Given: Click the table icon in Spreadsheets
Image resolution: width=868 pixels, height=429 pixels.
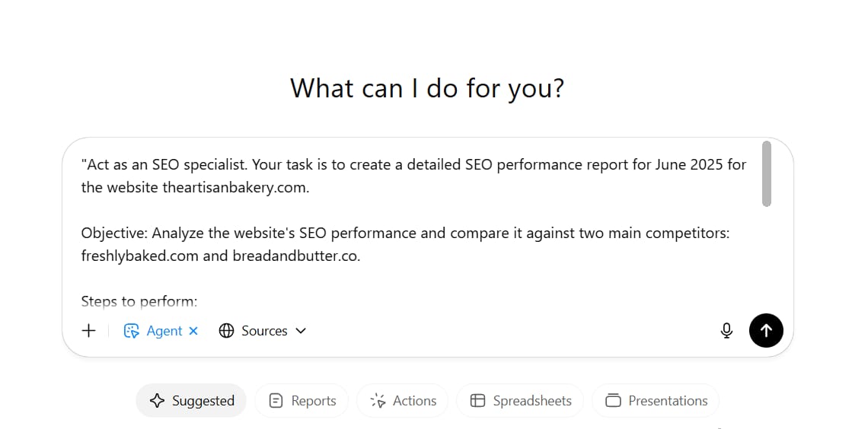Looking at the screenshot, I should (477, 401).
